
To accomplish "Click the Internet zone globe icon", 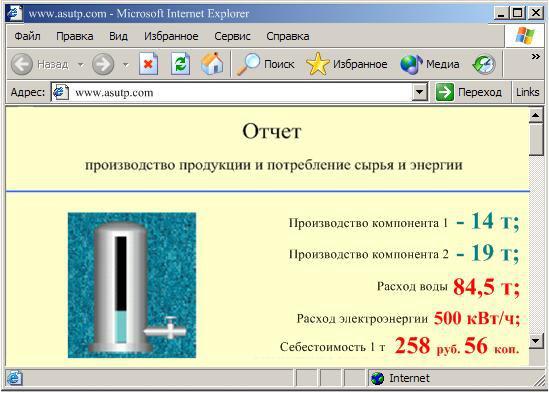I will coord(377,378).
